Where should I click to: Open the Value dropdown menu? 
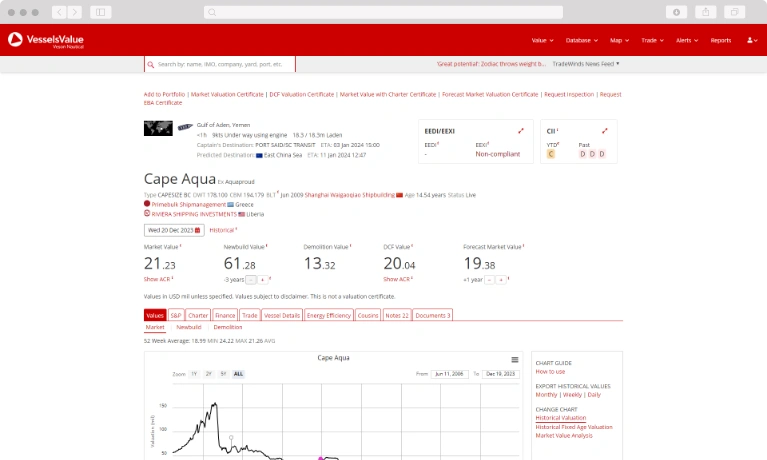click(542, 40)
